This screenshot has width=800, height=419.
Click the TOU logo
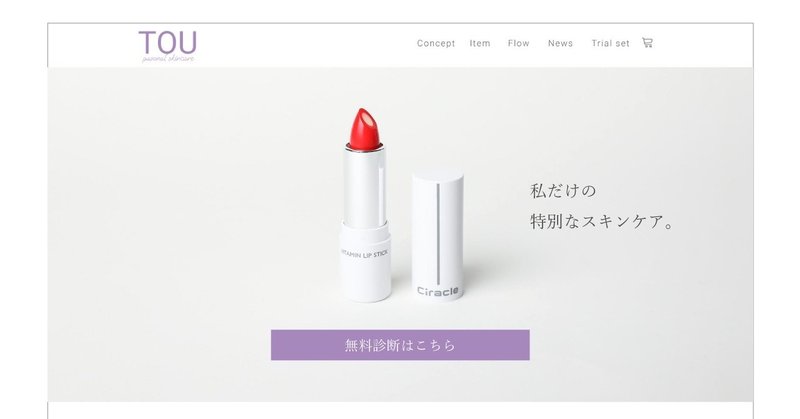click(x=167, y=43)
